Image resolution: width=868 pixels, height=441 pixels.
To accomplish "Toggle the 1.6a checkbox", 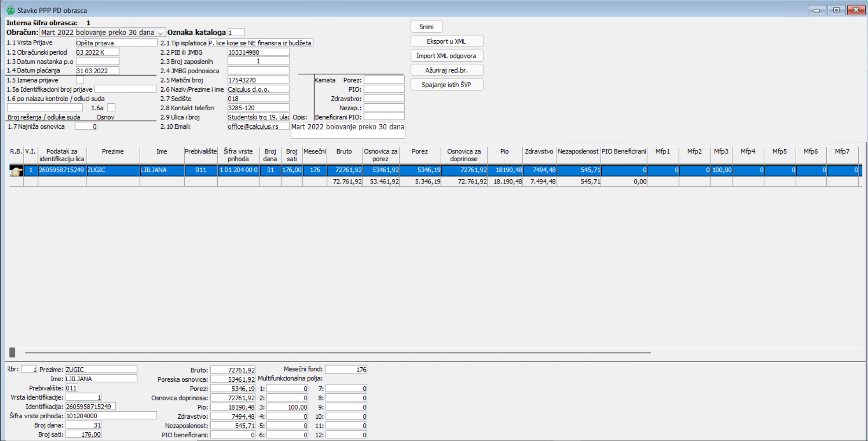I will click(x=111, y=107).
